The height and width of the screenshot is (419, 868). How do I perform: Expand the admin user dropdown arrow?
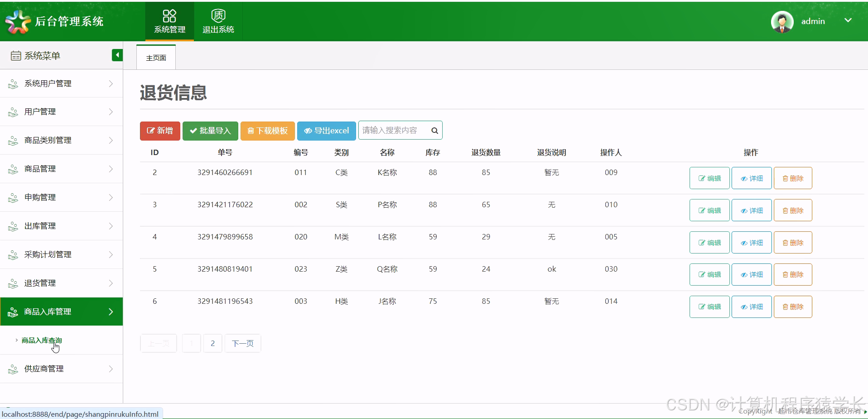[848, 20]
